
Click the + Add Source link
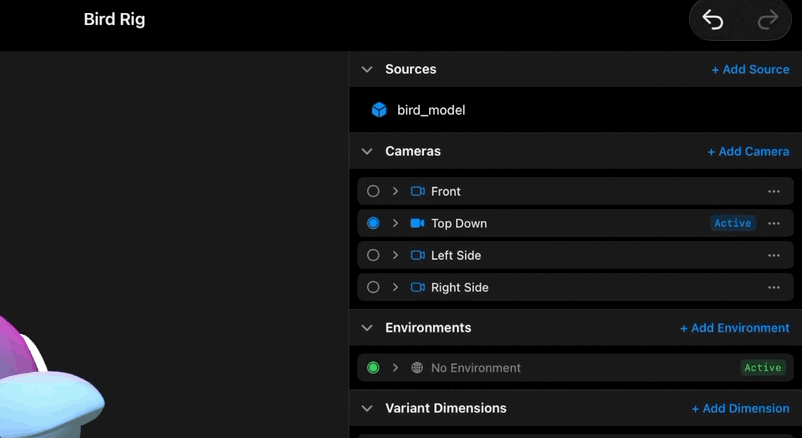pyautogui.click(x=750, y=70)
